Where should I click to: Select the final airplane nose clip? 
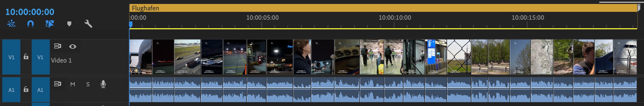(x=625, y=57)
